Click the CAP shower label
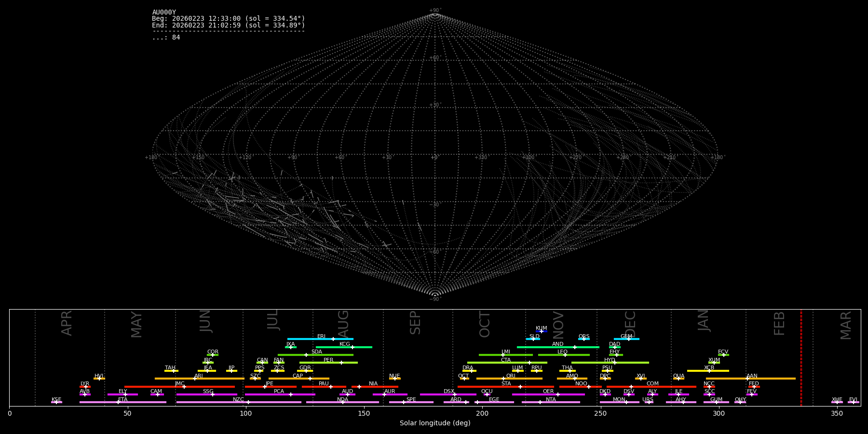Screen dimensions: 868x434 (x=298, y=376)
